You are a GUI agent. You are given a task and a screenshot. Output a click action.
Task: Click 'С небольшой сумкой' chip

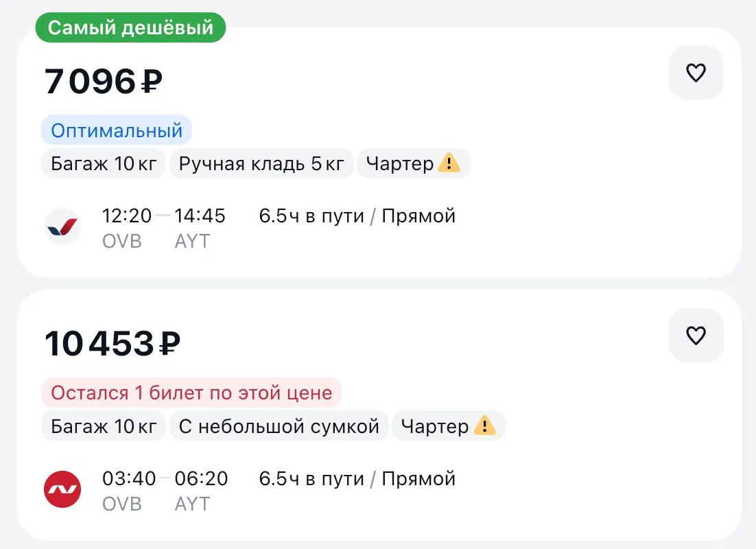(279, 426)
